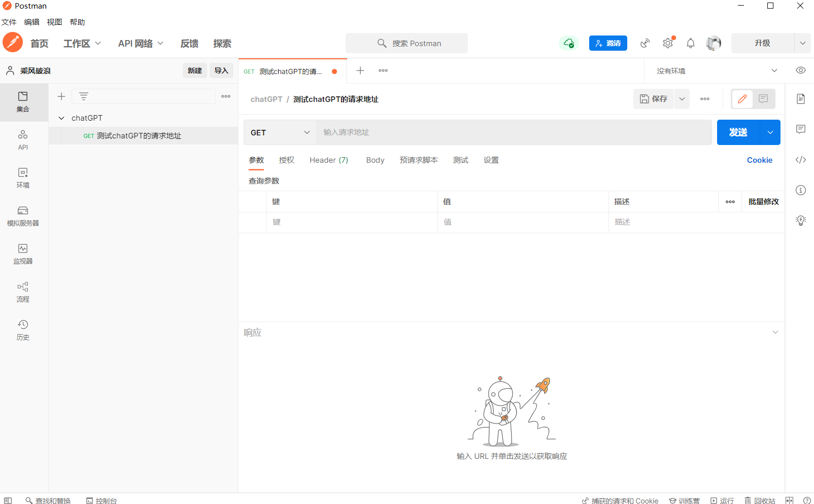
Task: Open the Cookie link
Action: click(x=760, y=160)
